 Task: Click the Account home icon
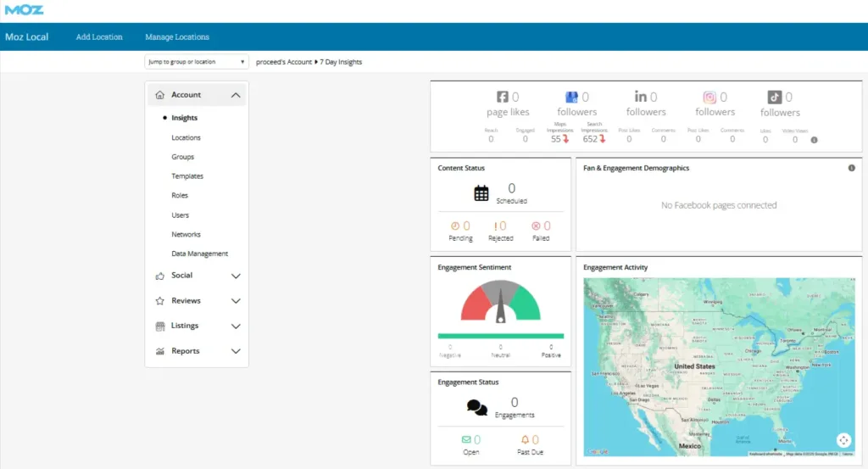pyautogui.click(x=160, y=95)
